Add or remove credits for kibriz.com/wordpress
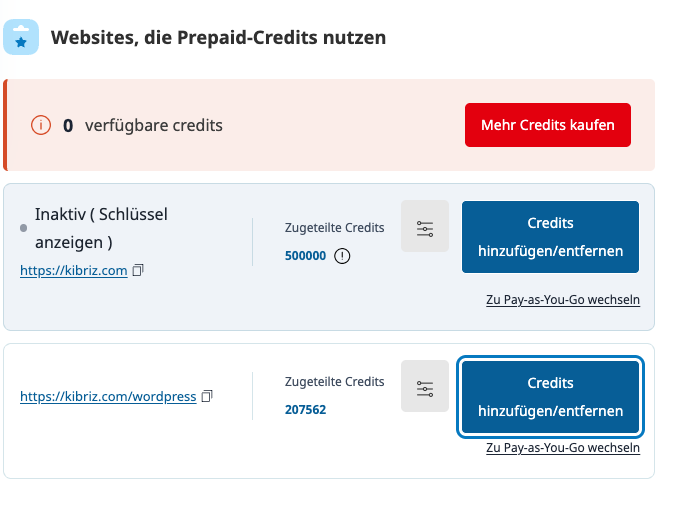Screen dimensions: 684x507 (x=550, y=396)
